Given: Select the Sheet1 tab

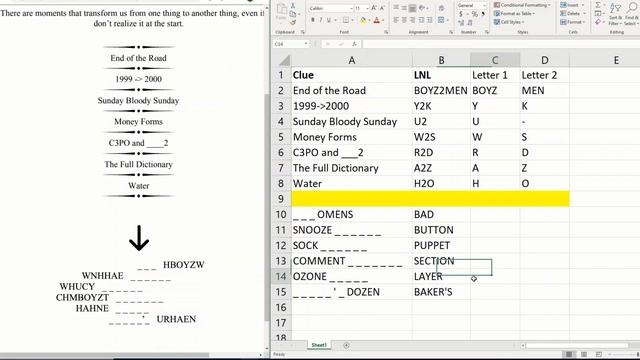Looking at the screenshot, I should point(319,345).
